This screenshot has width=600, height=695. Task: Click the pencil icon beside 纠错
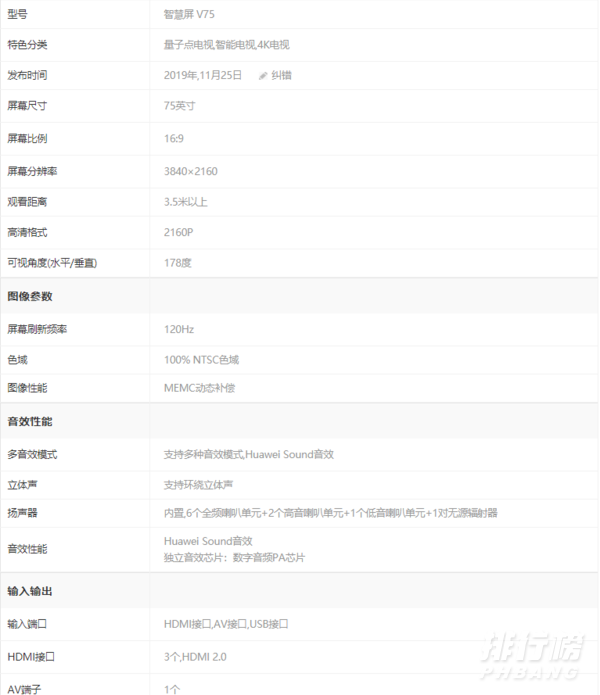[x=263, y=75]
